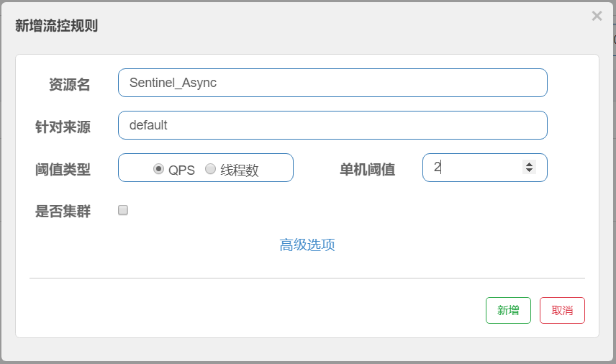The height and width of the screenshot is (364, 616).
Task: Click the 针对来源 input field
Action: pyautogui.click(x=332, y=125)
